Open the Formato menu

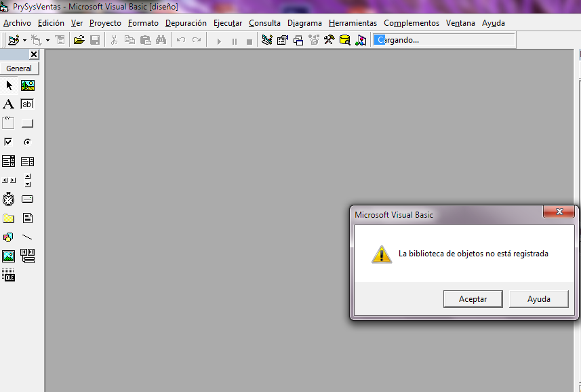pyautogui.click(x=143, y=23)
